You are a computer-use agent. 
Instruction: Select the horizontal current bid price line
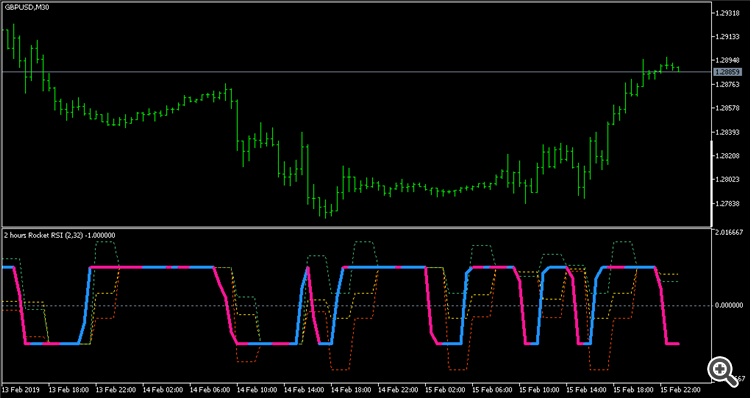(x=356, y=72)
